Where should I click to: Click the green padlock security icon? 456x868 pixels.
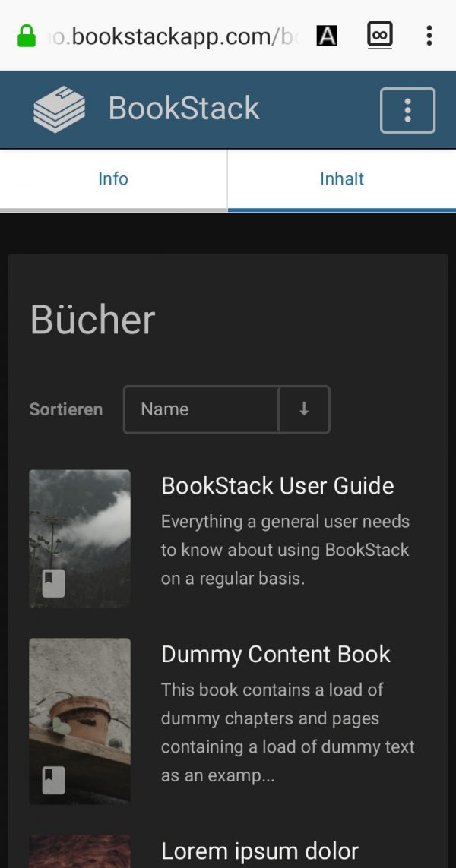tap(27, 36)
